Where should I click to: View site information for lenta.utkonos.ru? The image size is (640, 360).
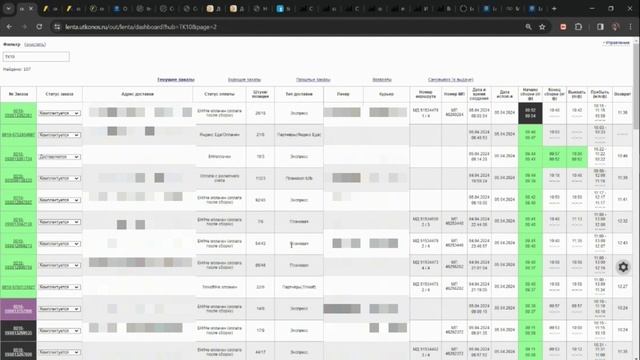[57, 27]
